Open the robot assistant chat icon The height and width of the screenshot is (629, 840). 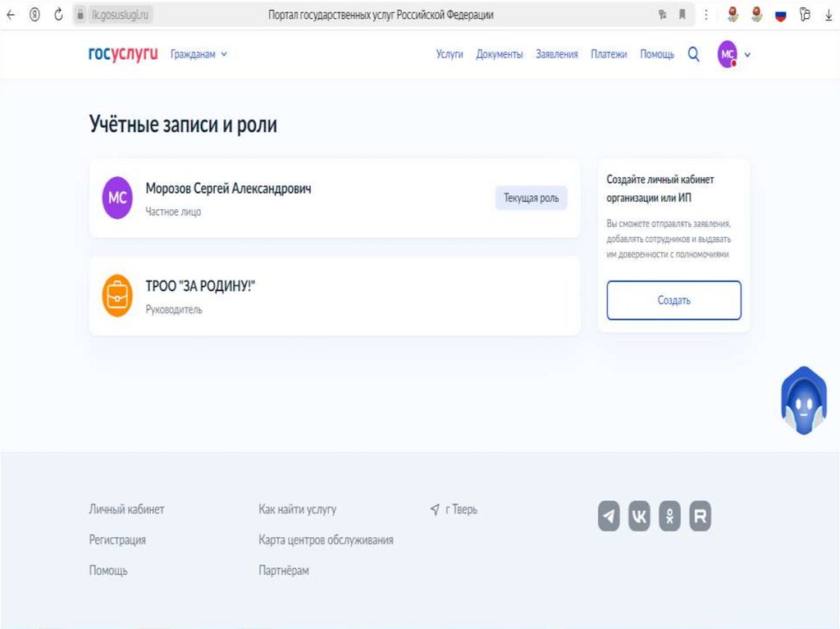pyautogui.click(x=802, y=401)
